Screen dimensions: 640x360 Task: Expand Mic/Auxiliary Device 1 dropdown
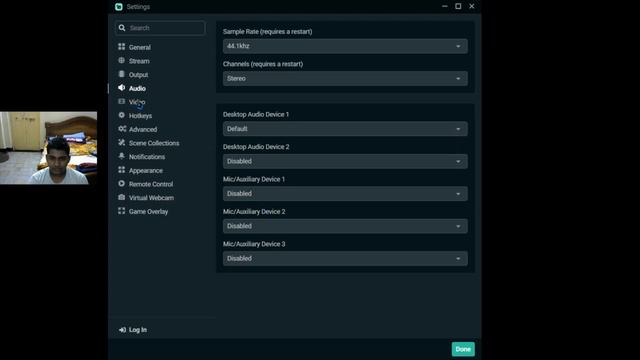tap(345, 193)
